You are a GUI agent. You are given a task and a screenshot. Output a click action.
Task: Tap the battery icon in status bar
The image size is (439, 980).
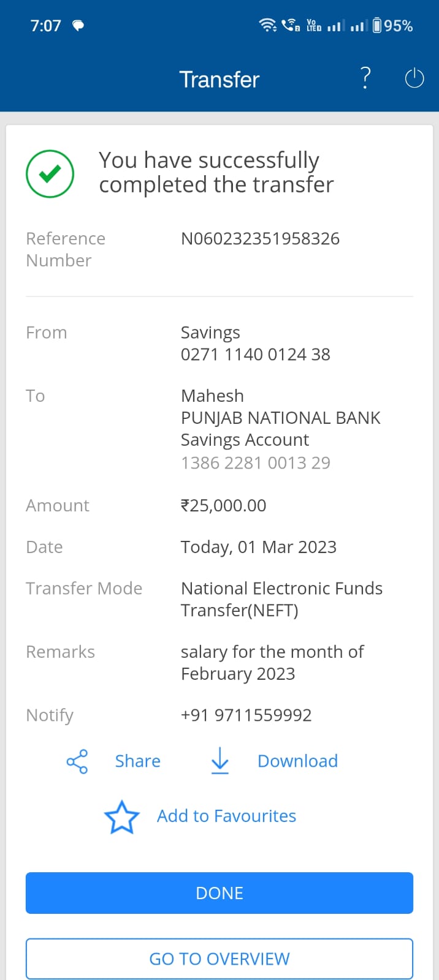[x=377, y=26]
